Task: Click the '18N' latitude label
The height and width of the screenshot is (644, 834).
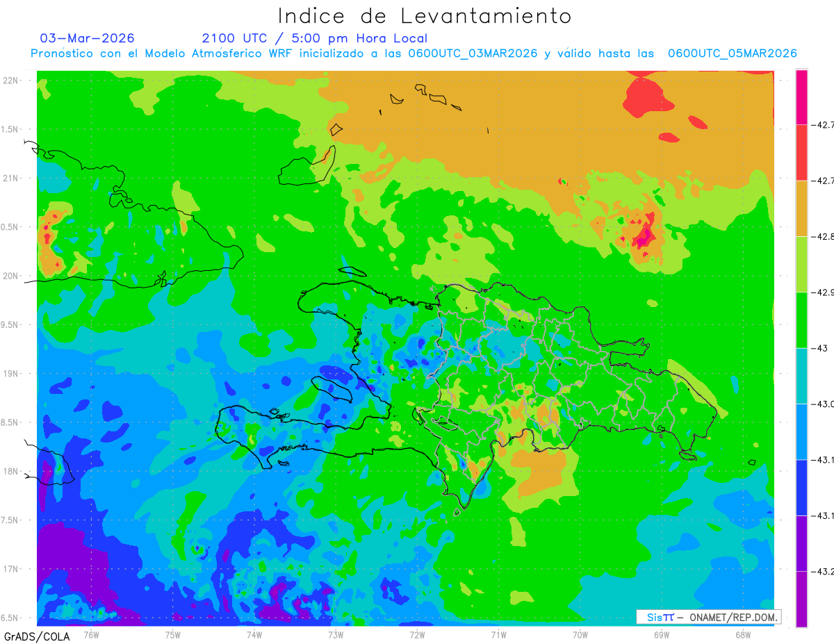Action: click(11, 472)
